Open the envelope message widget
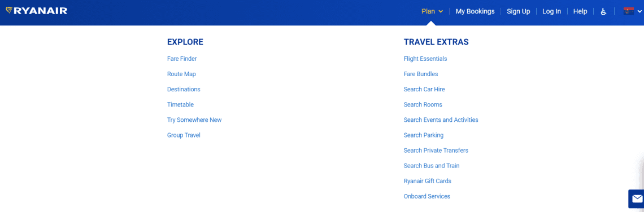 (x=637, y=199)
